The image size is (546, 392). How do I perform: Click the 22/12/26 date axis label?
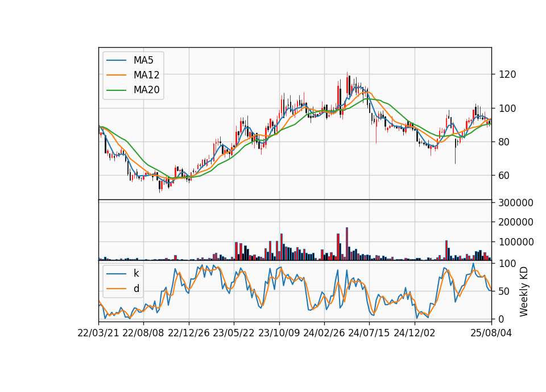click(x=189, y=333)
